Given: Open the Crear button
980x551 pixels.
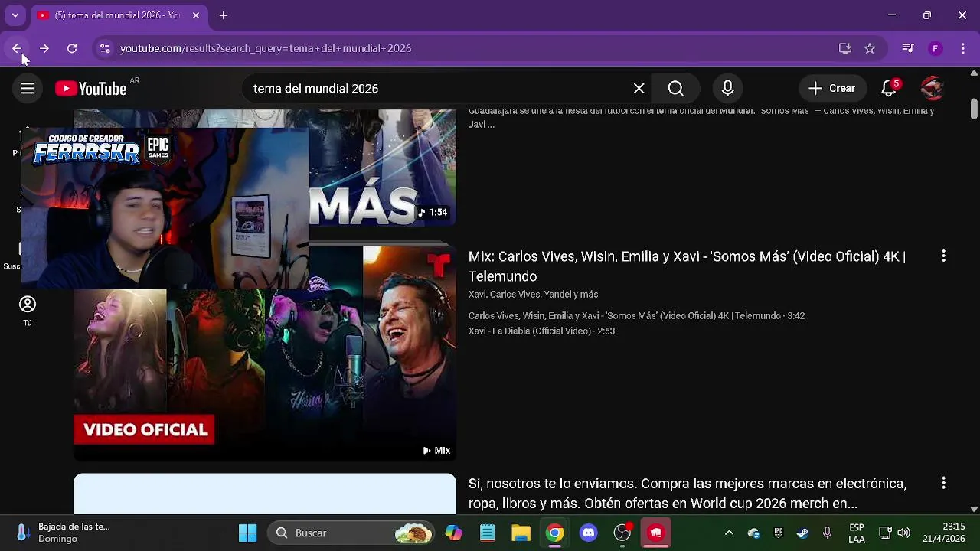Looking at the screenshot, I should pos(832,89).
